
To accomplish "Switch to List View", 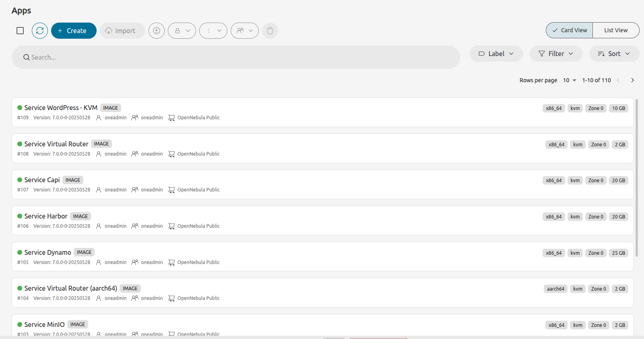I will 616,30.
